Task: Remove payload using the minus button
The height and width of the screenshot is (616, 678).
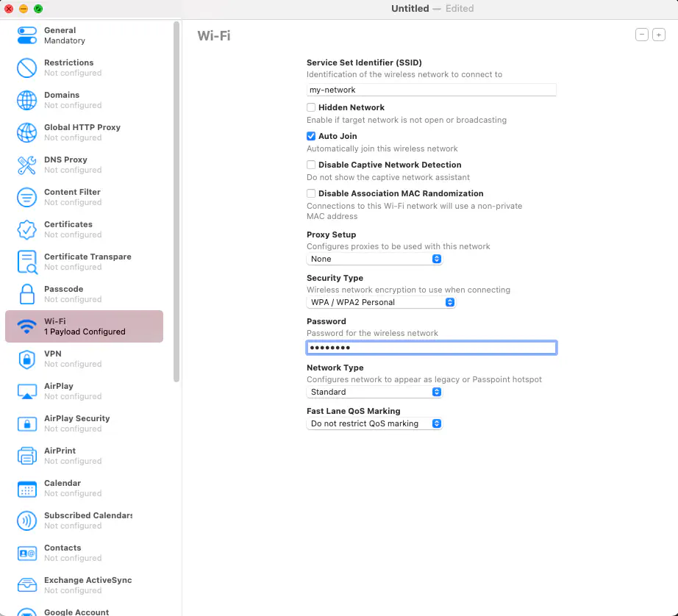Action: 641,34
